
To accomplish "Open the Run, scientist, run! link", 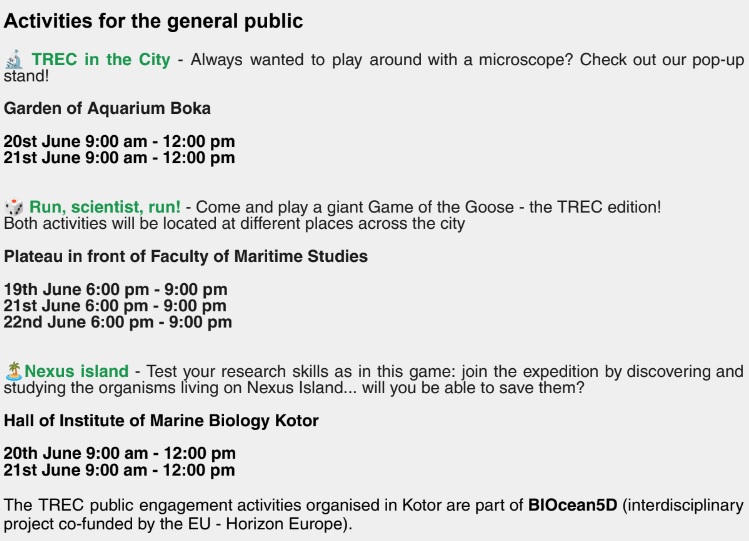I will point(105,207).
